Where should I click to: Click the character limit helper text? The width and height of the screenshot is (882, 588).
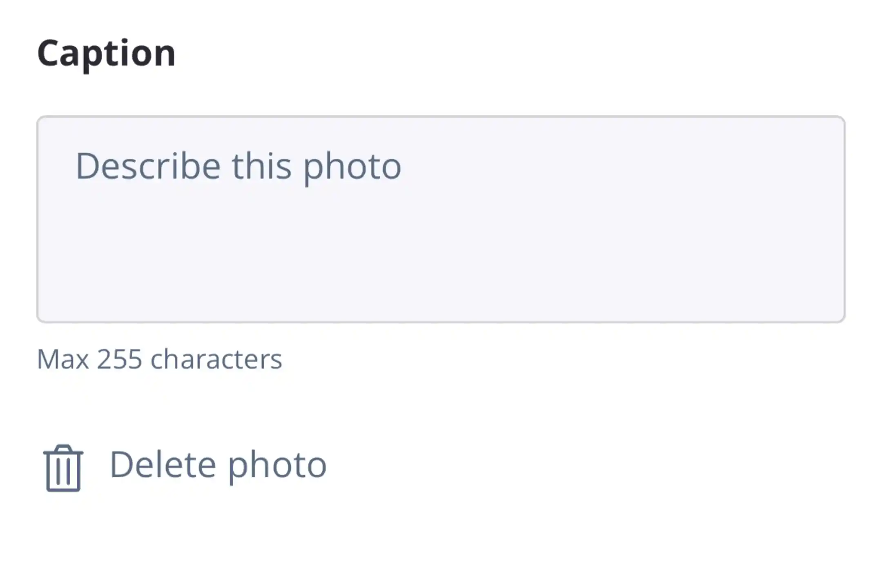coord(159,359)
